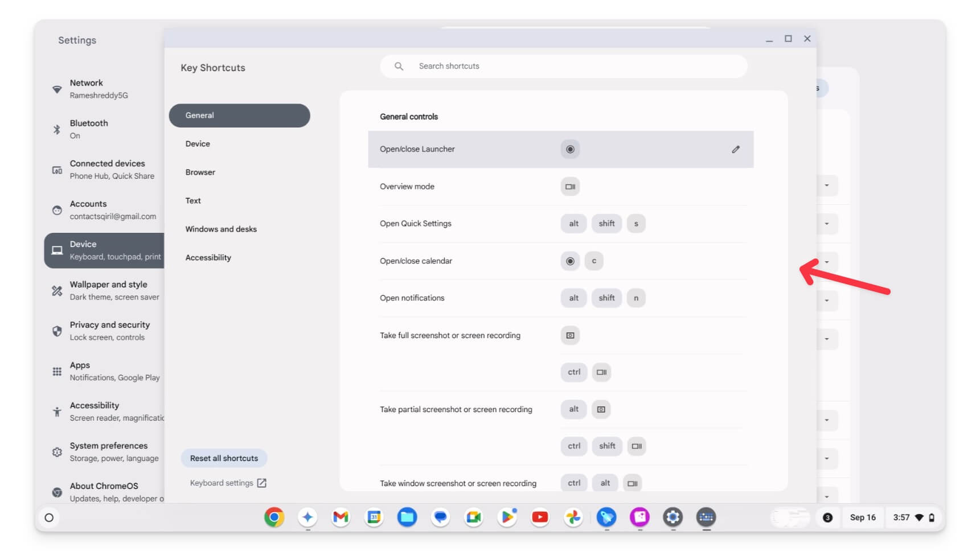
Task: Click the Privacy and security shield icon
Action: [x=57, y=331]
